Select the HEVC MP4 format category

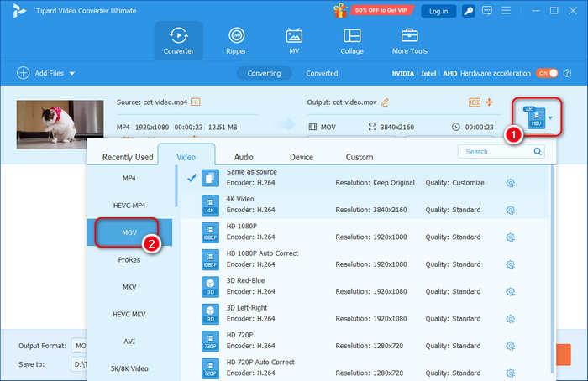[129, 206]
